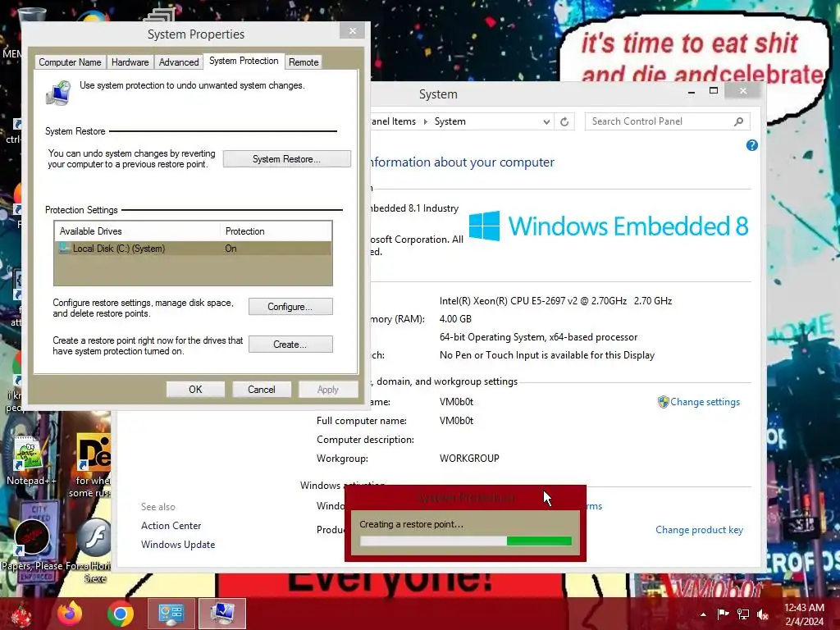
Task: Click the Creating a restore point progress bar
Action: (466, 541)
